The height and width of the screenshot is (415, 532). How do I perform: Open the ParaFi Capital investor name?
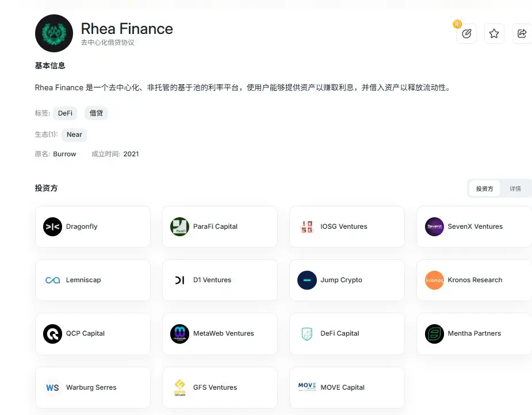(x=215, y=226)
